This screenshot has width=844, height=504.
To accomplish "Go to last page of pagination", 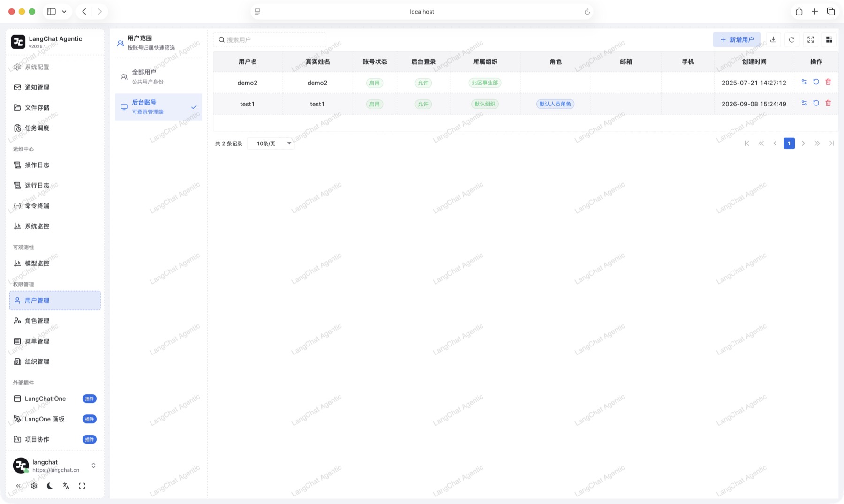I will click(x=831, y=143).
